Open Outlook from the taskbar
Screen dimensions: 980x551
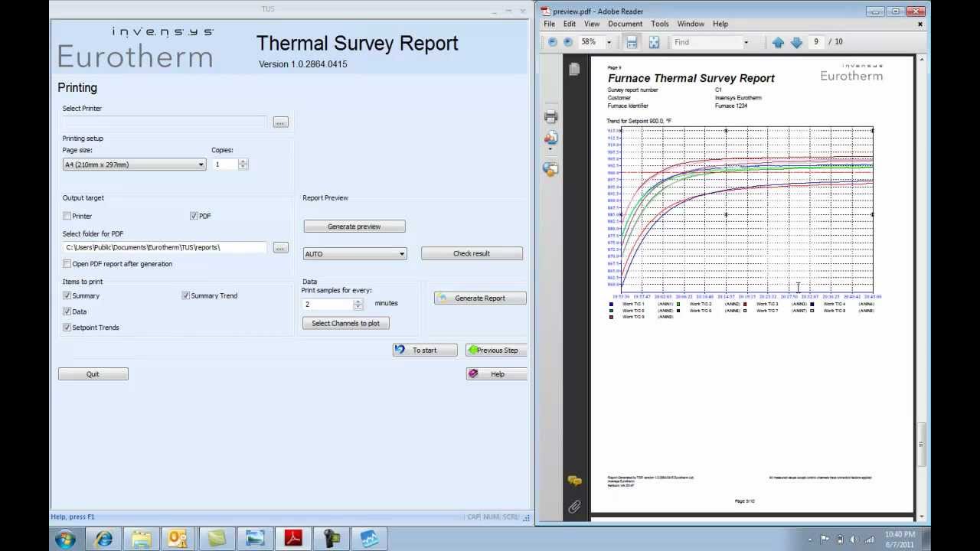coord(178,539)
